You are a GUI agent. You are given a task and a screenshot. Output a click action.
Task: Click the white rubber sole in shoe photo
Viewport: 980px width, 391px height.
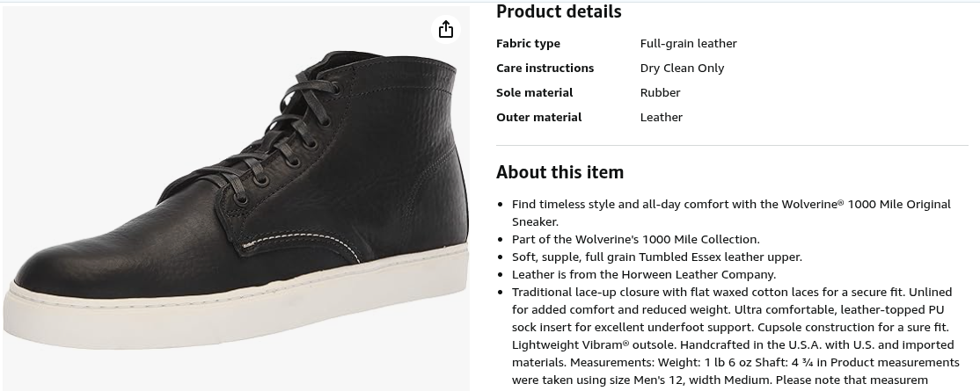[238, 308]
